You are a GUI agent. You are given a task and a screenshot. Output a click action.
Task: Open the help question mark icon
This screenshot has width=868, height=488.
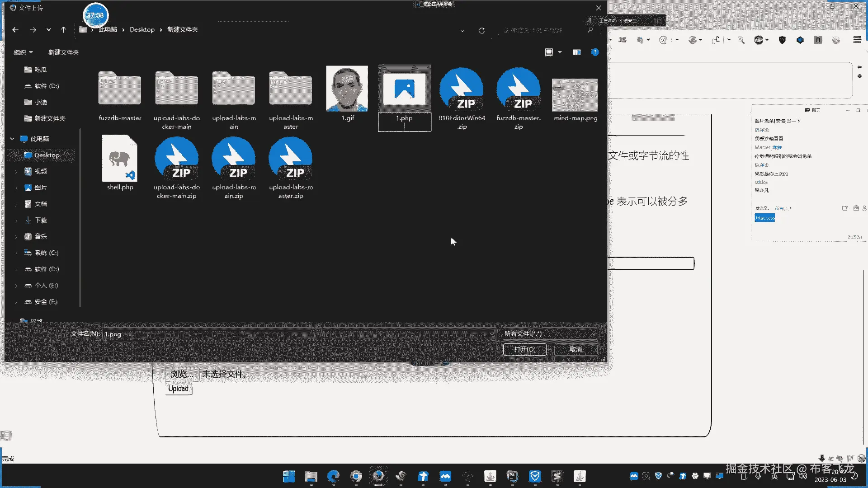[595, 52]
